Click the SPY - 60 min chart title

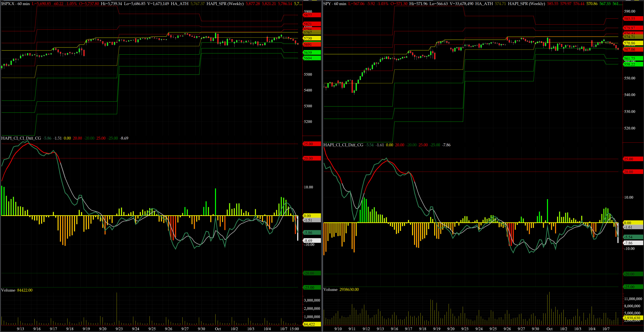click(x=335, y=4)
